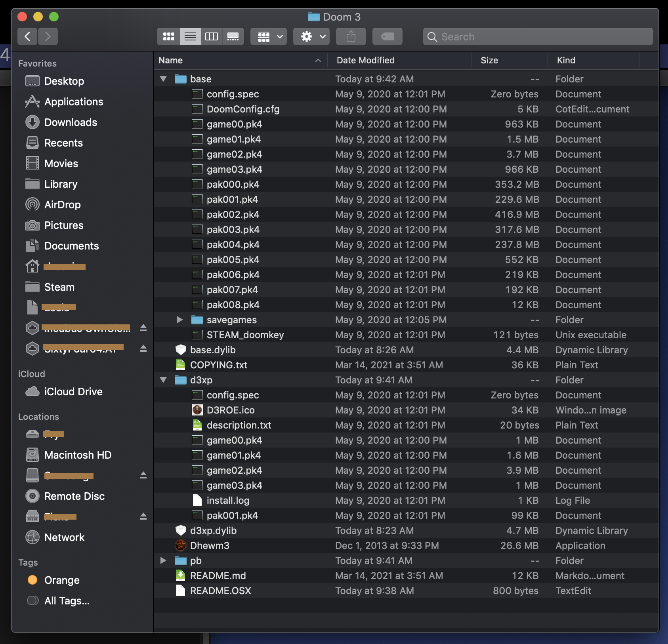Viewport: 668px width, 644px height.
Task: Select the pak004.pk4 file name
Action: [x=233, y=245]
